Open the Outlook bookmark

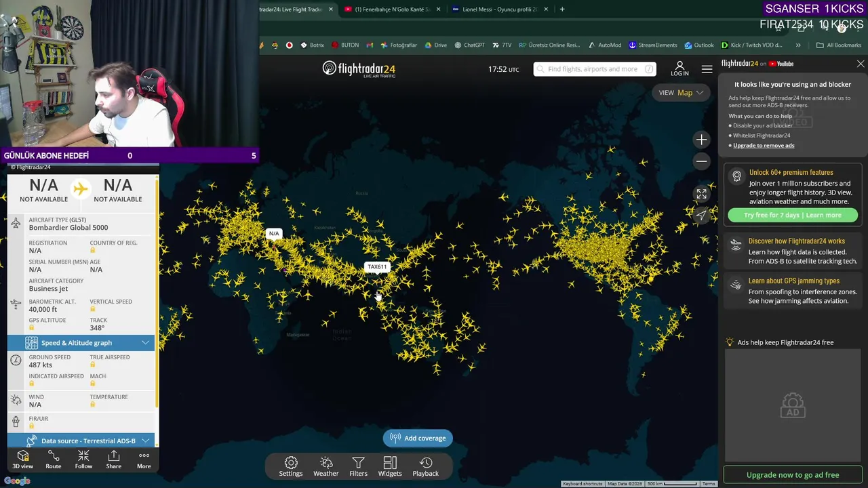click(698, 45)
